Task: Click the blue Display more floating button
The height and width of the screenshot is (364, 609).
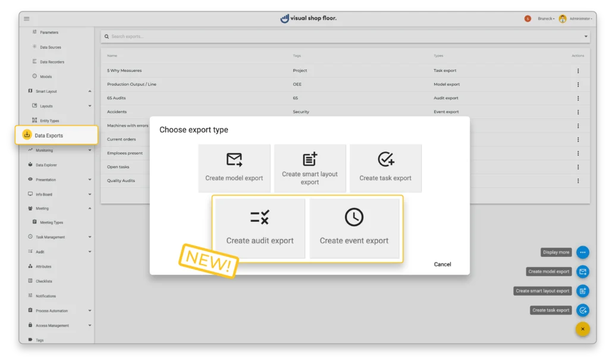Action: (583, 252)
